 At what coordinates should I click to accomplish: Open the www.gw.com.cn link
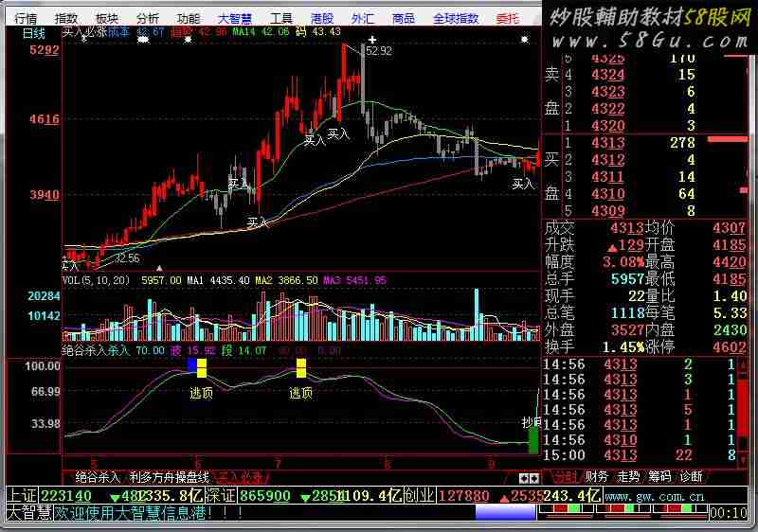click(x=654, y=497)
